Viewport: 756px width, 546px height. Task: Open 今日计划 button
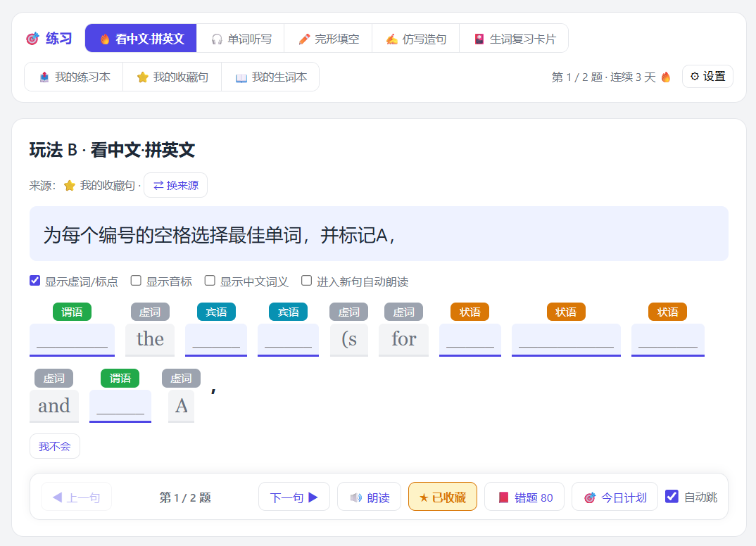[x=615, y=497]
